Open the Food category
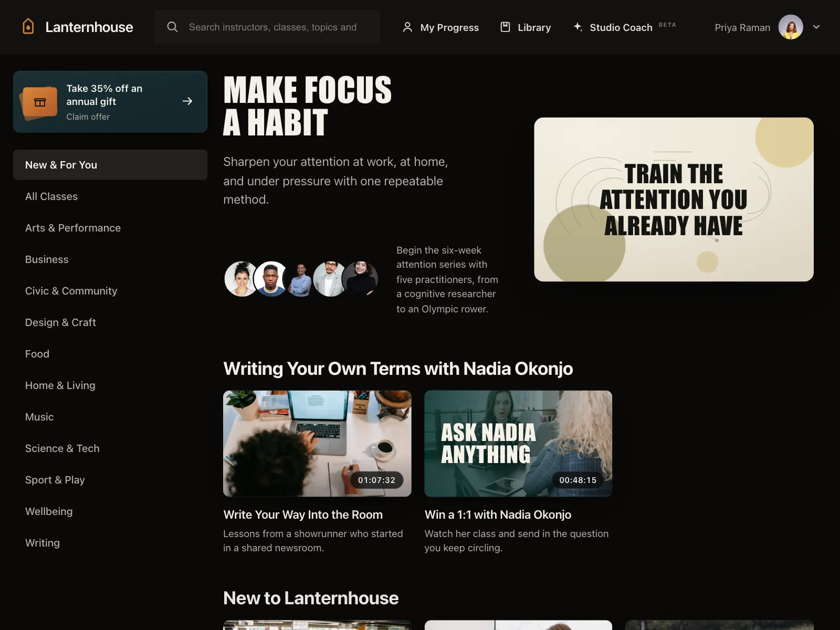840x630 pixels. tap(110, 354)
